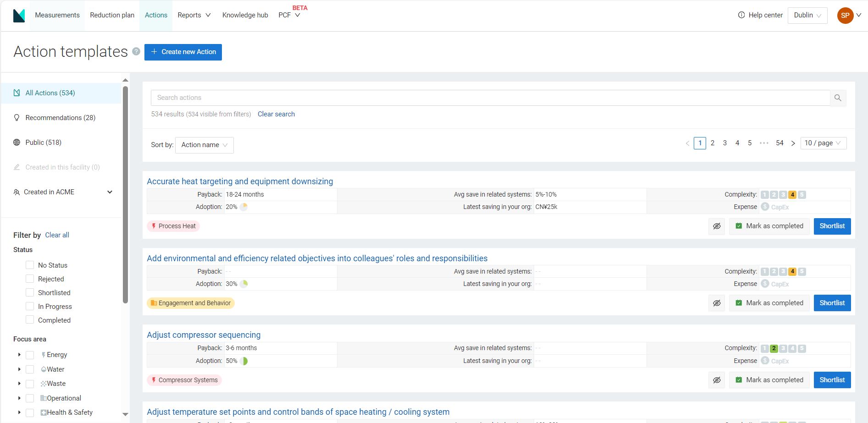Check the Health & Safety focus area box
This screenshot has height=423, width=868.
click(30, 412)
